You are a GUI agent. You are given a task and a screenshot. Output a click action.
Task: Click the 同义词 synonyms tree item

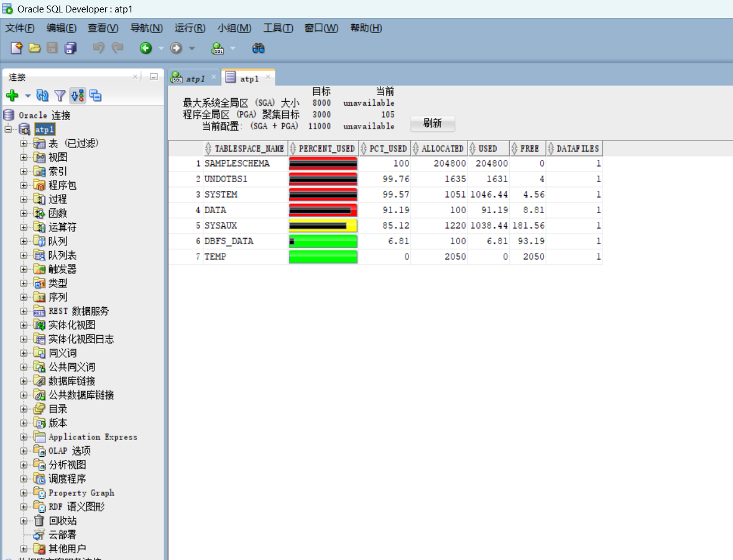(62, 353)
